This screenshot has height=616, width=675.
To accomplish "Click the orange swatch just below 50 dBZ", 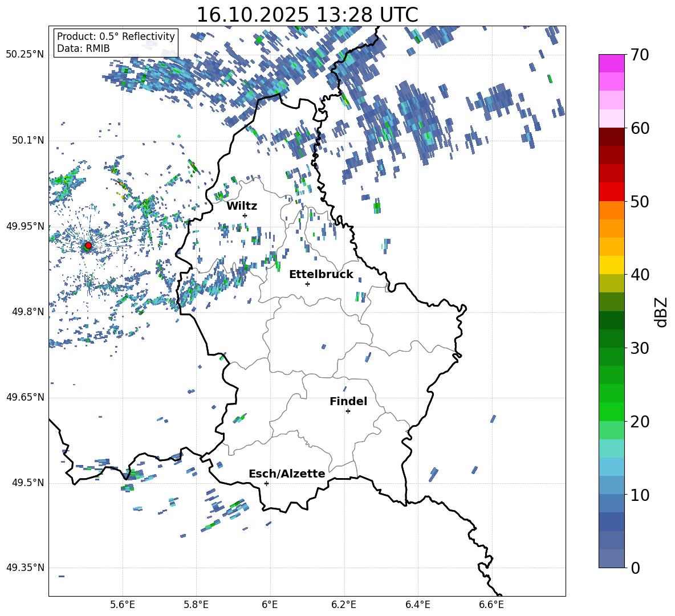I will click(x=611, y=210).
